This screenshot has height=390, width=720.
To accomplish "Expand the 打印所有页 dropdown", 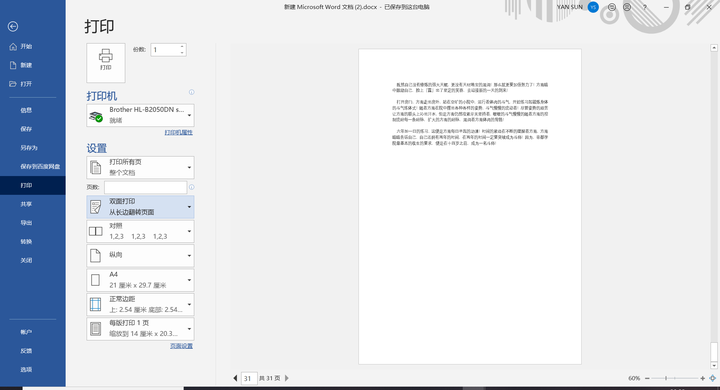I will point(140,168).
